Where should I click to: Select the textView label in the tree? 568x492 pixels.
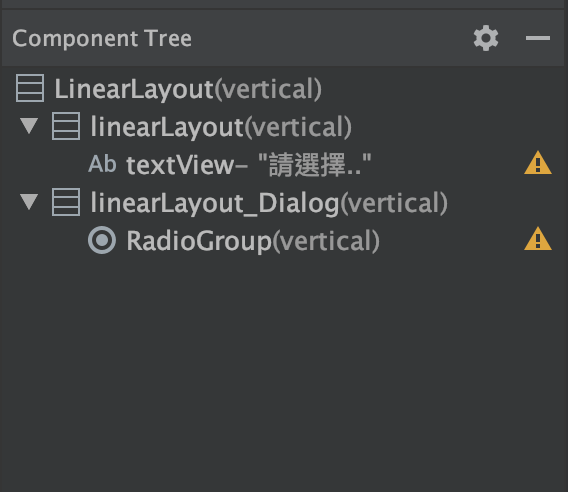pyautogui.click(x=180, y=165)
